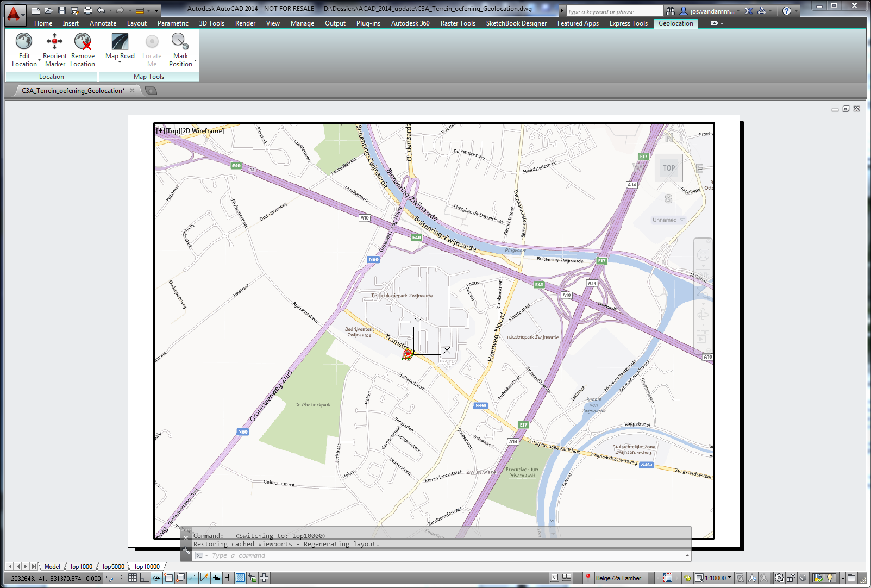Click the Quick View Layouts icon

[554, 578]
